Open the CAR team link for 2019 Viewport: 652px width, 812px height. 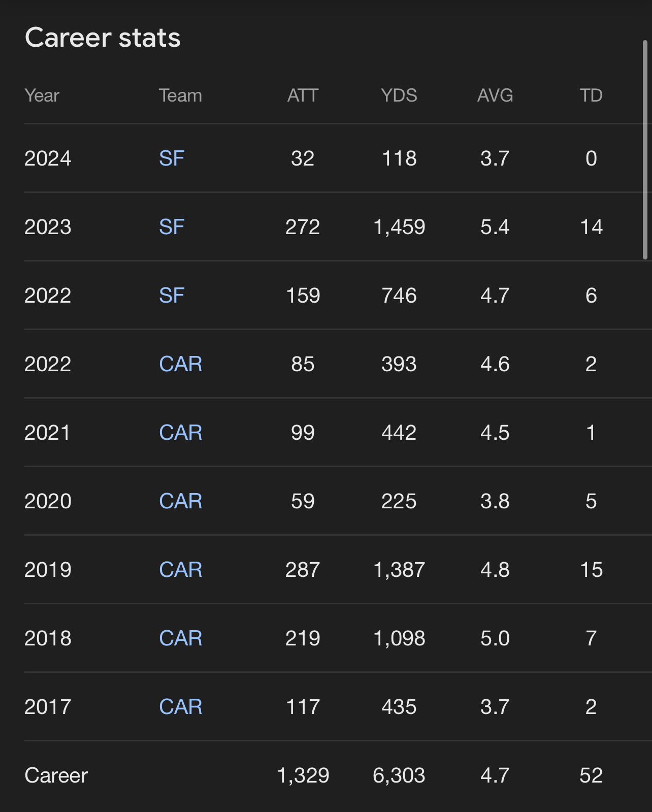point(180,570)
